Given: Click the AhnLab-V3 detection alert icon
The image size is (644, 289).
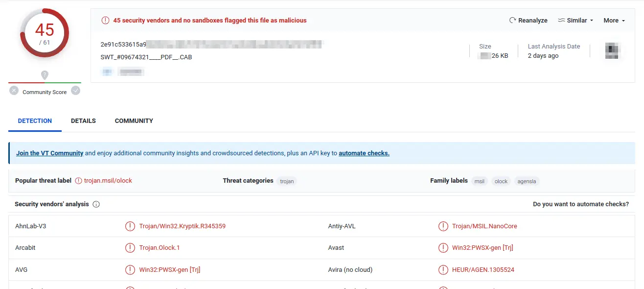Looking at the screenshot, I should pyautogui.click(x=130, y=226).
